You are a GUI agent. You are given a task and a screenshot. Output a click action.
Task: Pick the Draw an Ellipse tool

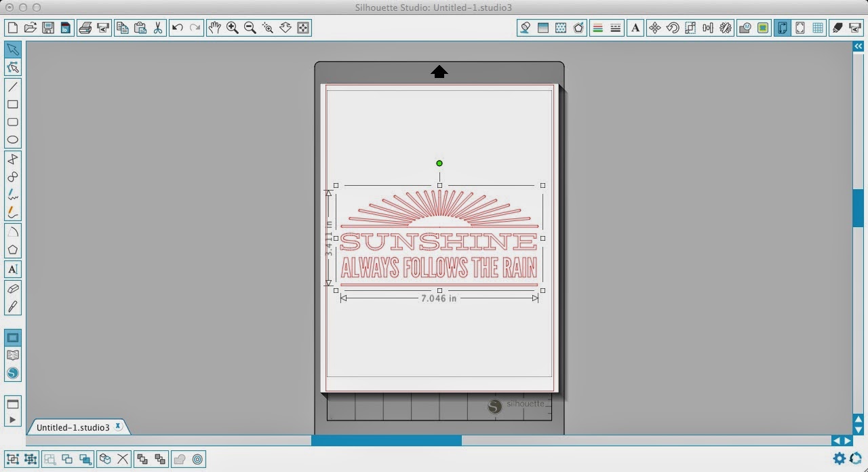coord(12,139)
